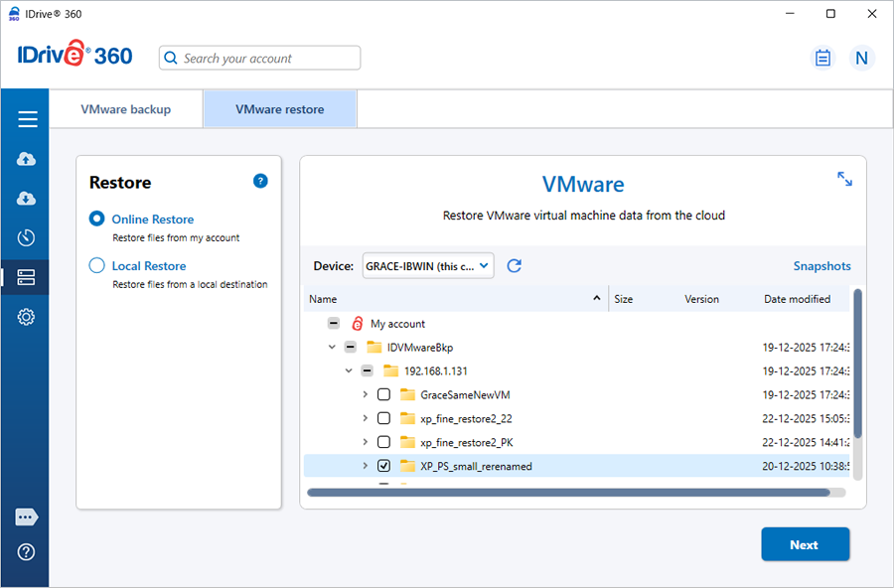This screenshot has height=588, width=894.
Task: Click the IDVMwareBkp folder name
Action: click(420, 348)
